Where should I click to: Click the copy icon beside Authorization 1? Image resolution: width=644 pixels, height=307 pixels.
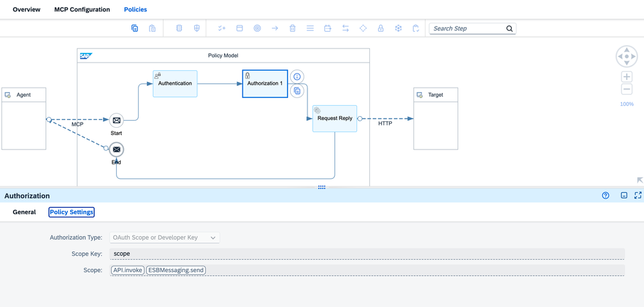(x=297, y=91)
